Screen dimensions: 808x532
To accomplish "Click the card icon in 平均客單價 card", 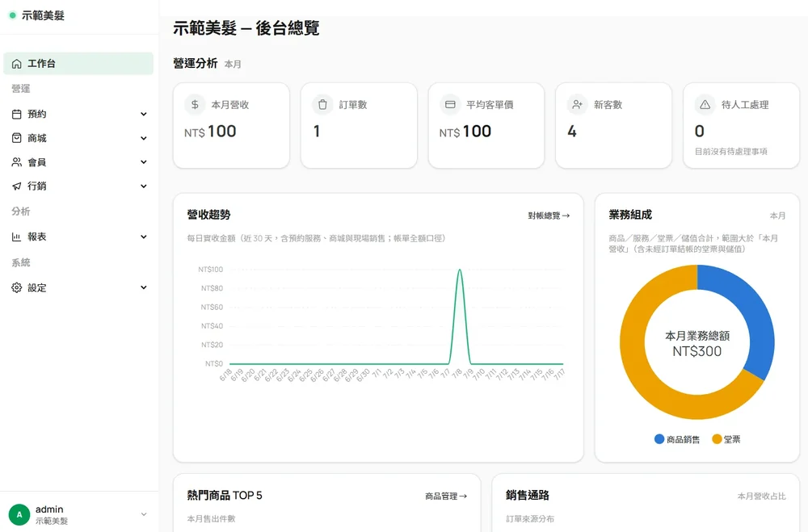I will pyautogui.click(x=450, y=105).
